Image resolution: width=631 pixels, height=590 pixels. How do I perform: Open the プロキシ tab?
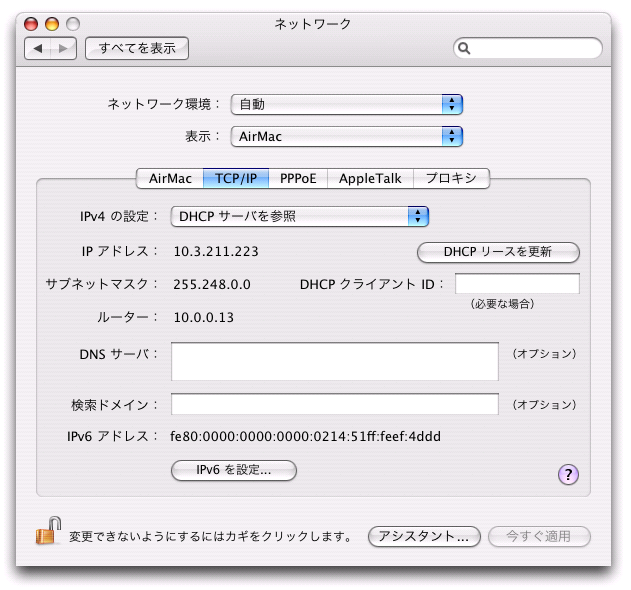click(x=451, y=179)
